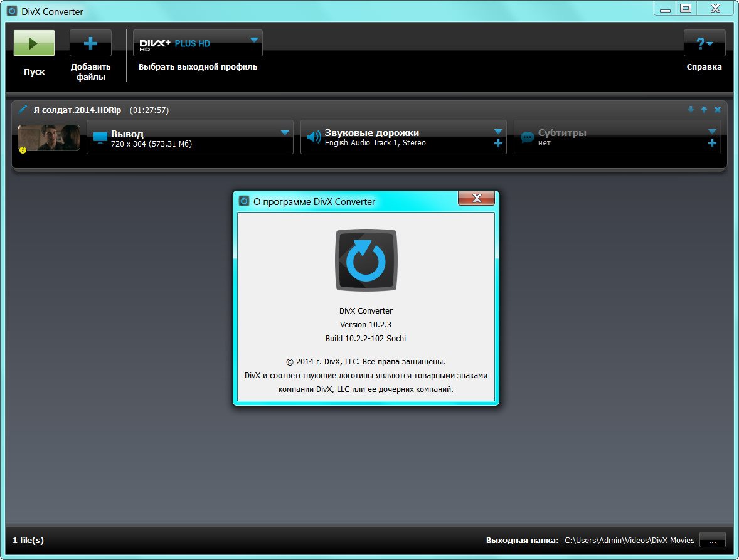
Task: Click the yellow info badge on the thumbnail
Action: click(x=23, y=150)
